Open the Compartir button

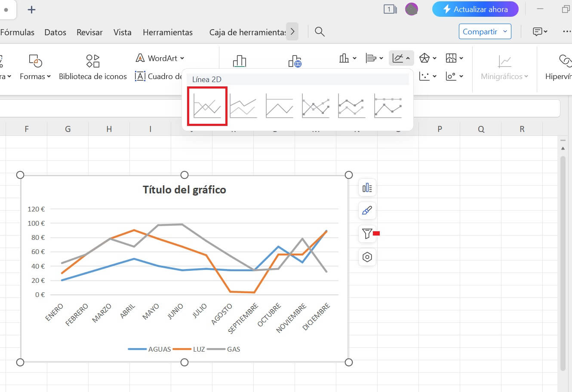point(485,31)
